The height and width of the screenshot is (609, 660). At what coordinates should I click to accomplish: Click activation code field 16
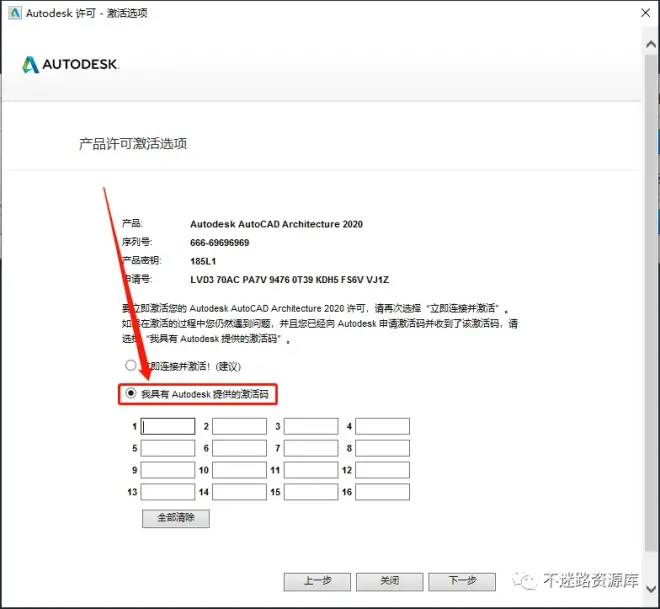coord(382,492)
